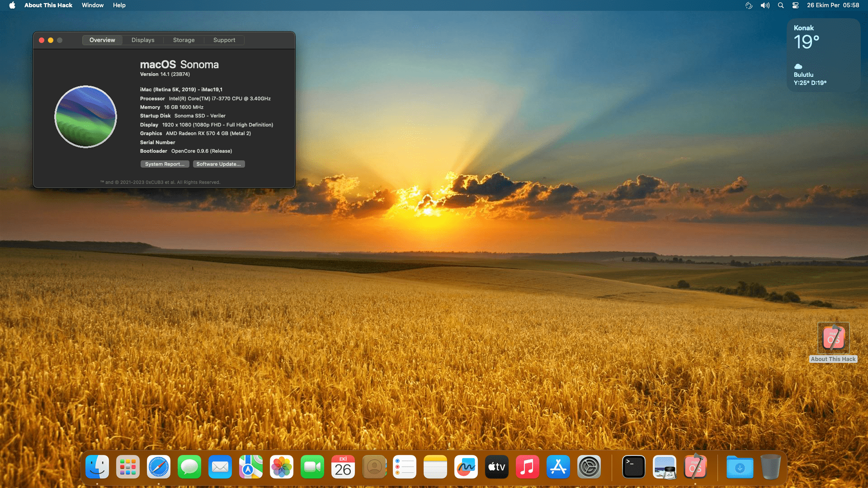
Task: Switch to the Displays tab
Action: 143,40
